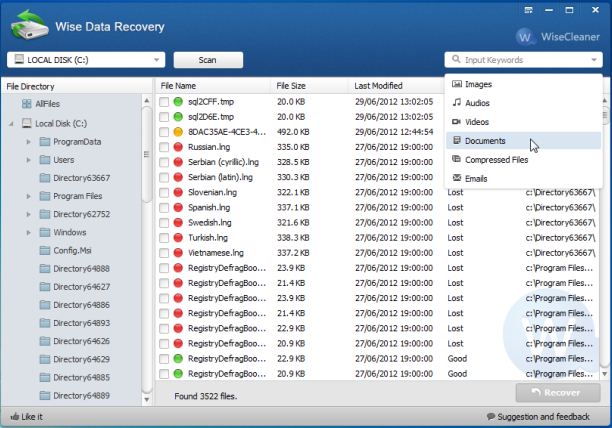
Task: Click the ProgramData folder icon
Action: click(x=45, y=142)
